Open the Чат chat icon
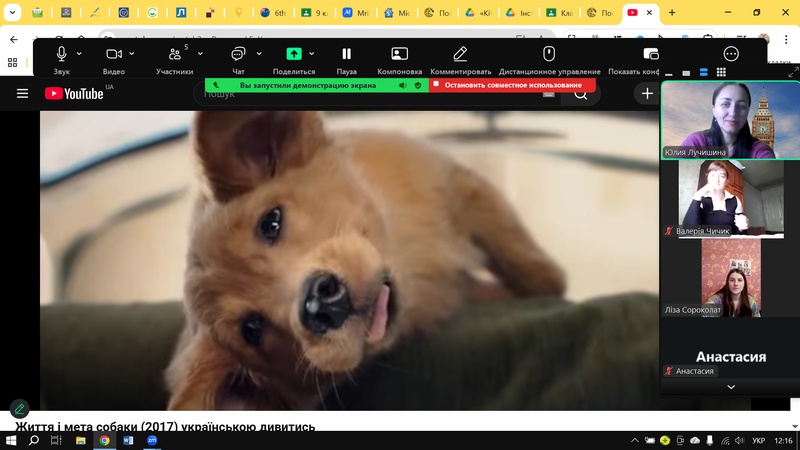This screenshot has height=450, width=800. (238, 54)
